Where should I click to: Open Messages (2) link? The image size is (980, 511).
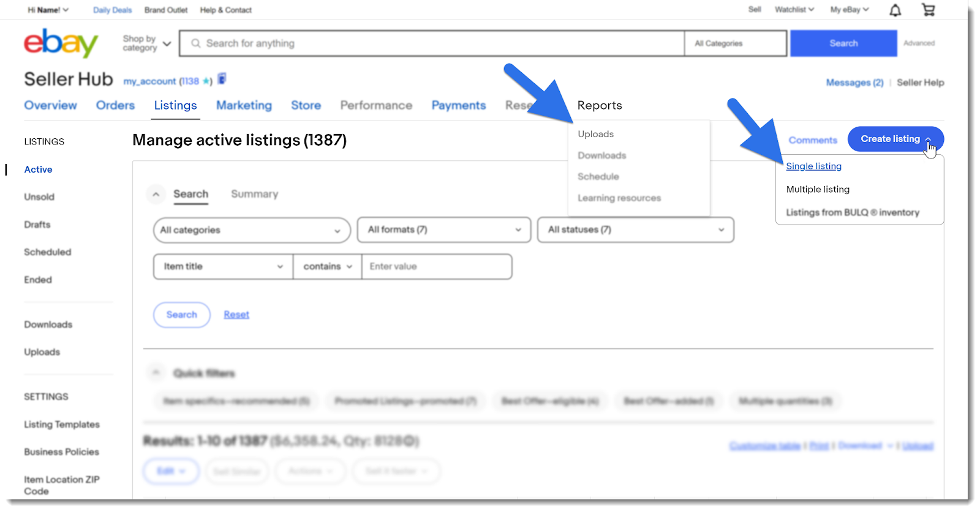pyautogui.click(x=854, y=83)
